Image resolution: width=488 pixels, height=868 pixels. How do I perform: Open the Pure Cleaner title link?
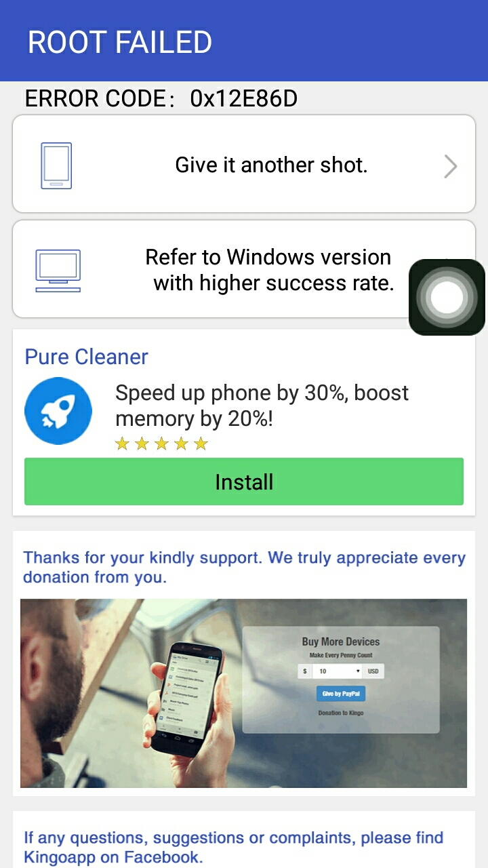(x=87, y=357)
